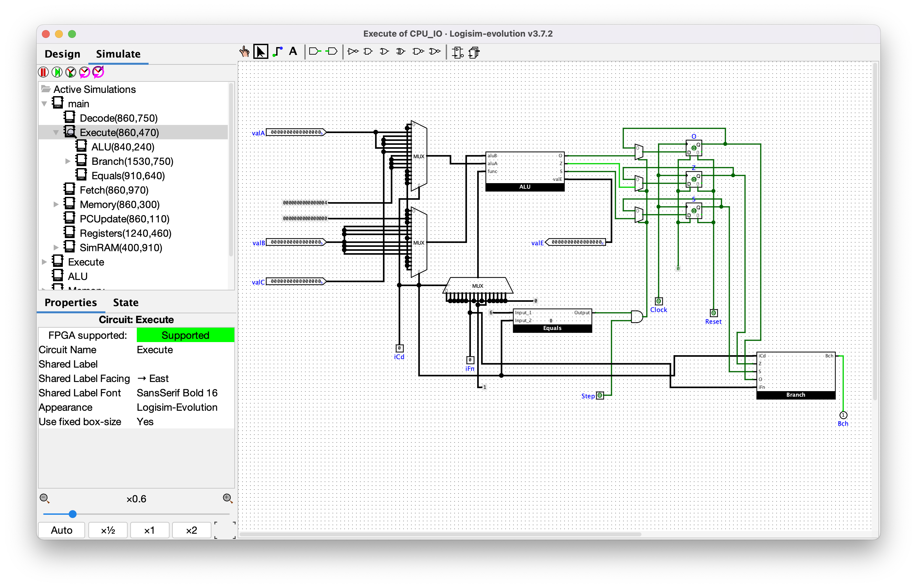Image resolution: width=917 pixels, height=588 pixels.
Task: Switch to the Design tab
Action: [62, 54]
